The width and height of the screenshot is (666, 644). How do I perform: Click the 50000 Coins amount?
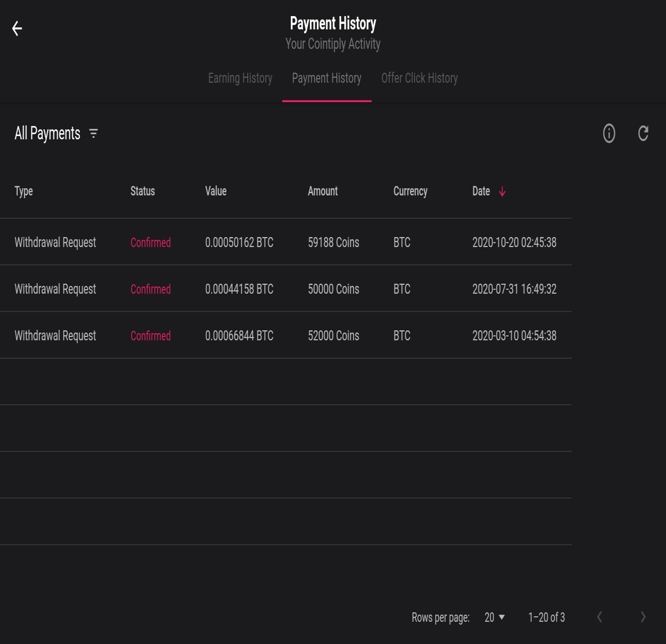(334, 289)
